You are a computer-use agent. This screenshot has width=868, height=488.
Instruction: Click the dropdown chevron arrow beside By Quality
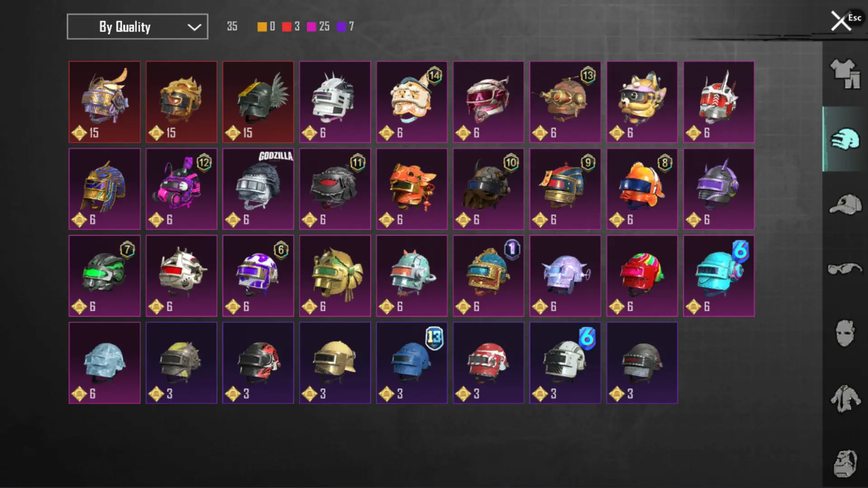[194, 27]
